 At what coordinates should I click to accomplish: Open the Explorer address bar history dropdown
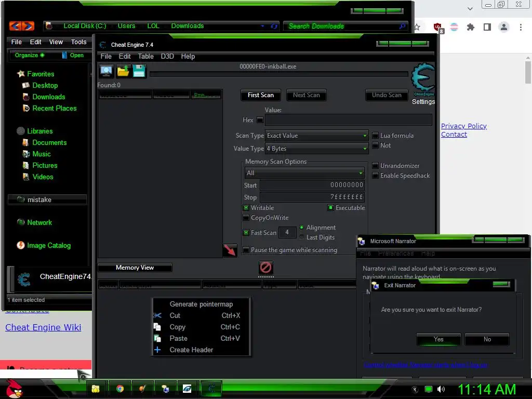click(x=262, y=26)
